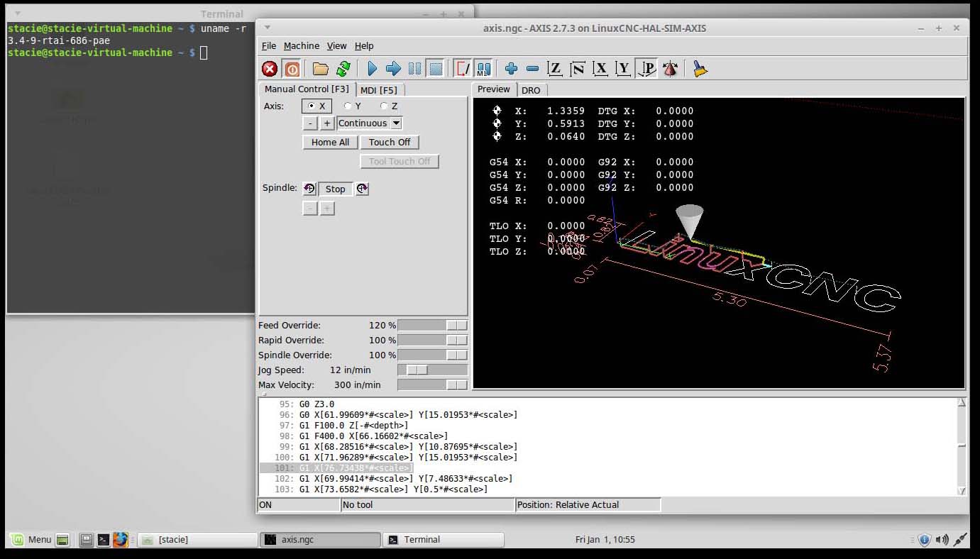
Task: Adjust Jog Speed slider
Action: [433, 370]
